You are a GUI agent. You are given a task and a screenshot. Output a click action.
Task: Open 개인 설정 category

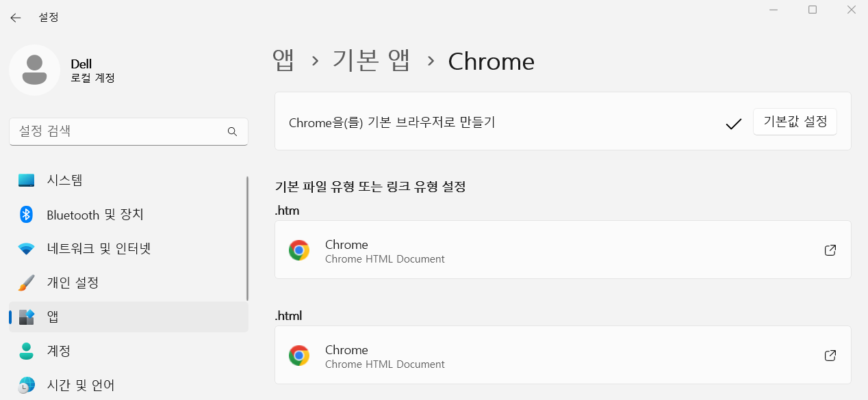pyautogui.click(x=129, y=282)
